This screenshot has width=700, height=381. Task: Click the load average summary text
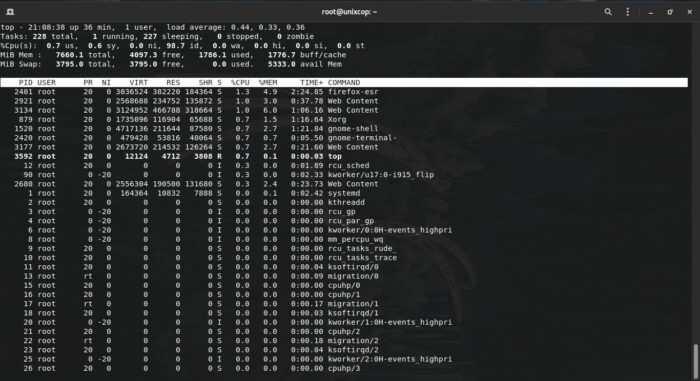coord(236,27)
